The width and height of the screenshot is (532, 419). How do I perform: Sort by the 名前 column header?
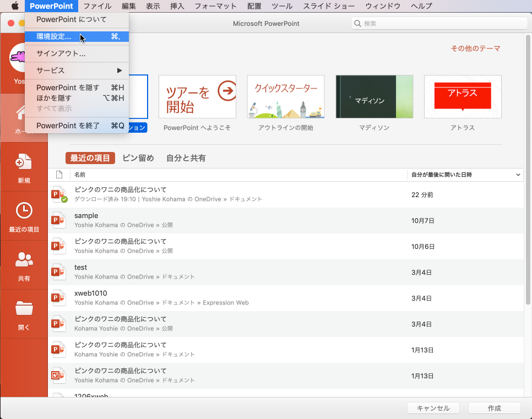point(80,175)
